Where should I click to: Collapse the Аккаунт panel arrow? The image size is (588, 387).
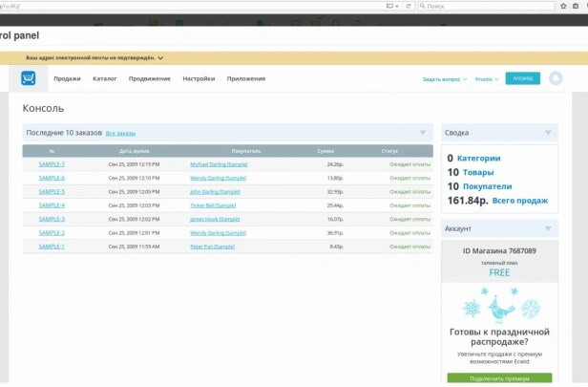pyautogui.click(x=548, y=228)
